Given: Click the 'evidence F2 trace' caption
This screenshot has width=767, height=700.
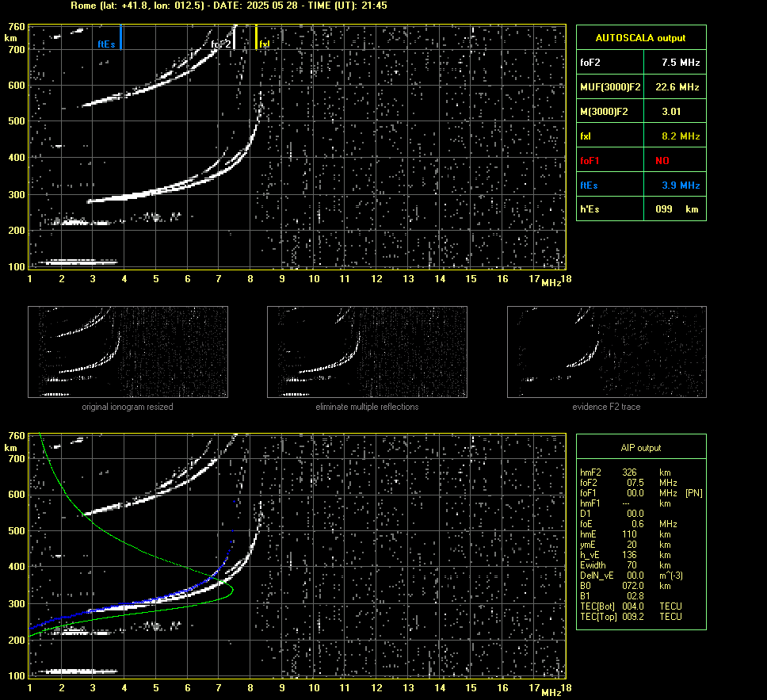Looking at the screenshot, I should [x=607, y=407].
